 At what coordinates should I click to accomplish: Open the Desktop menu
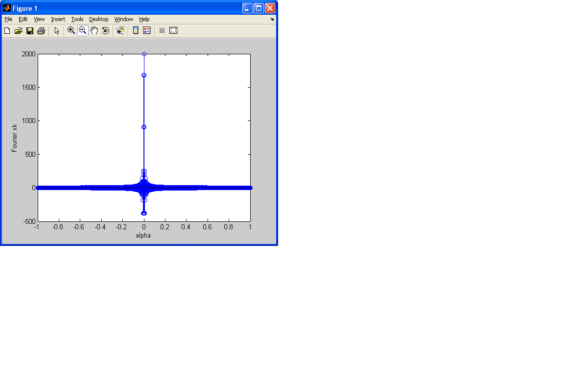pos(99,19)
